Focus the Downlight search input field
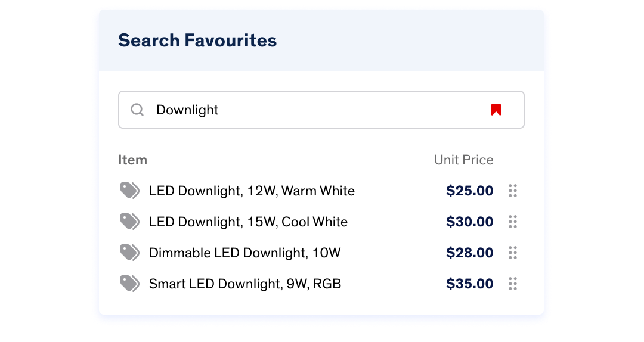 click(321, 110)
